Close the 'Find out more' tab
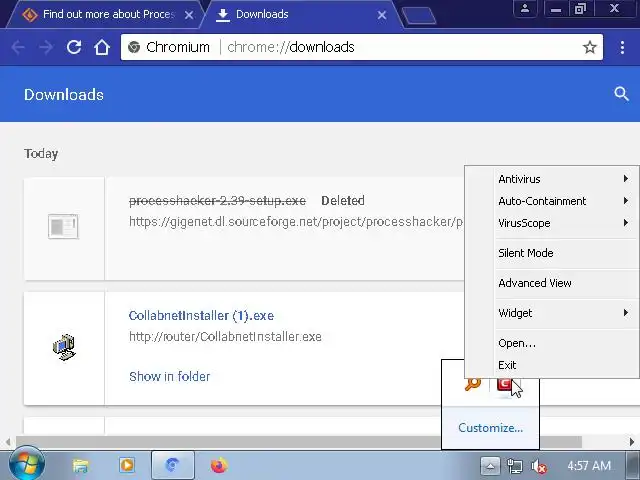 point(189,15)
